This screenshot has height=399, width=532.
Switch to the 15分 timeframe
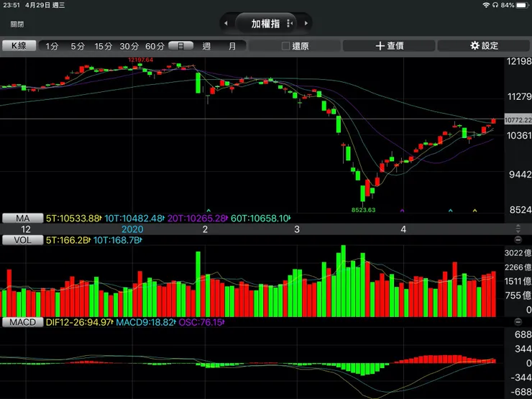click(103, 46)
